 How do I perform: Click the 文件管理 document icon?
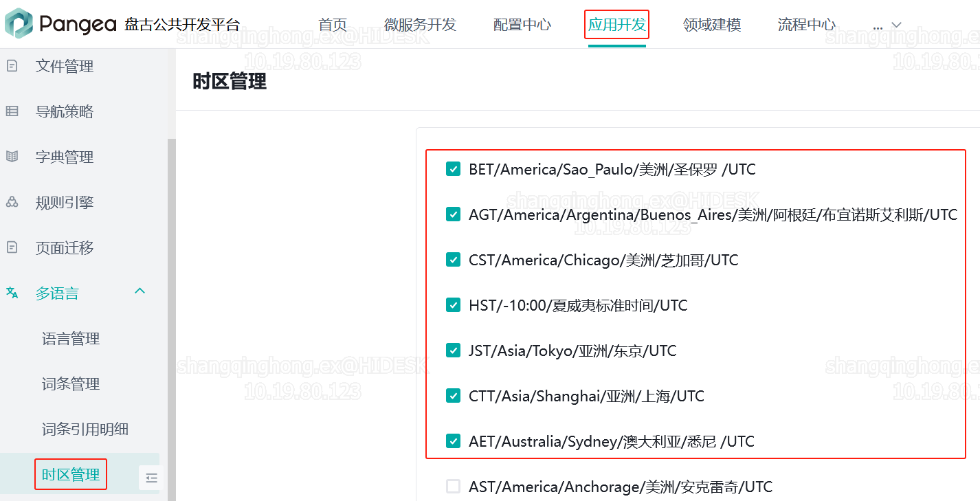[12, 67]
